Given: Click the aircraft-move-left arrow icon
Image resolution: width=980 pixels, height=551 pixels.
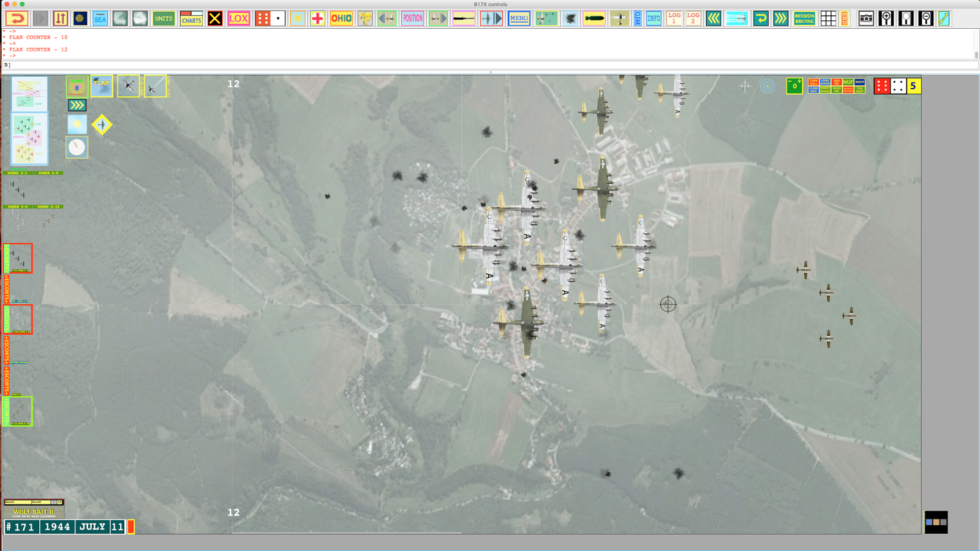Looking at the screenshot, I should point(386,18).
